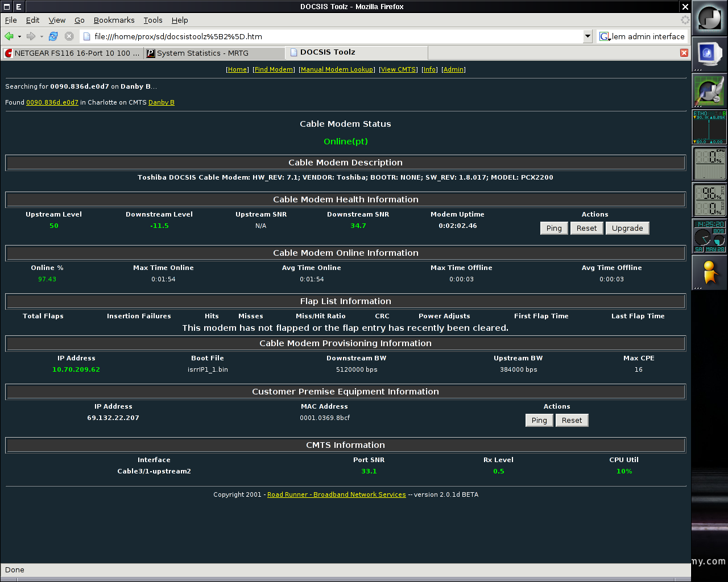Click the Upgrade button
728x582 pixels.
627,228
